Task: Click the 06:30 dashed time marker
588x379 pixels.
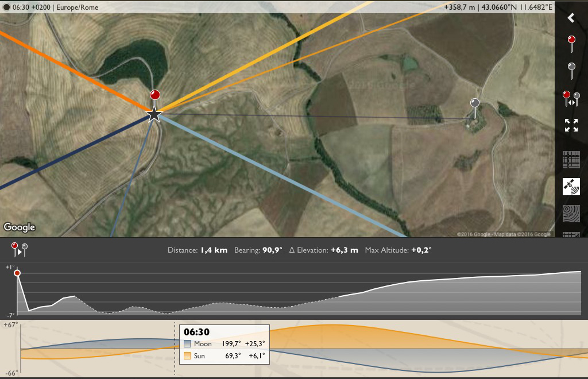Action: click(175, 349)
